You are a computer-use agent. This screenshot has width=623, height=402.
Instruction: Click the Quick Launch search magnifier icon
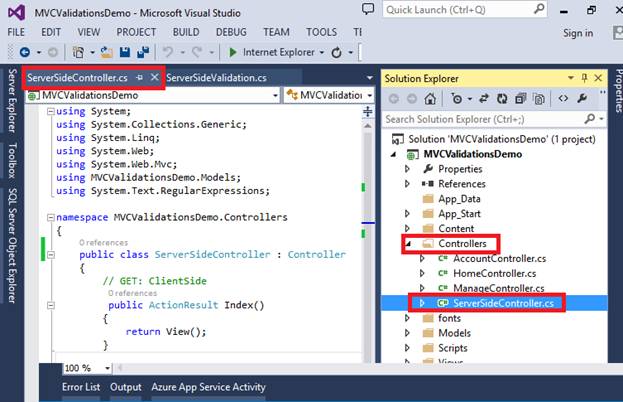(539, 9)
